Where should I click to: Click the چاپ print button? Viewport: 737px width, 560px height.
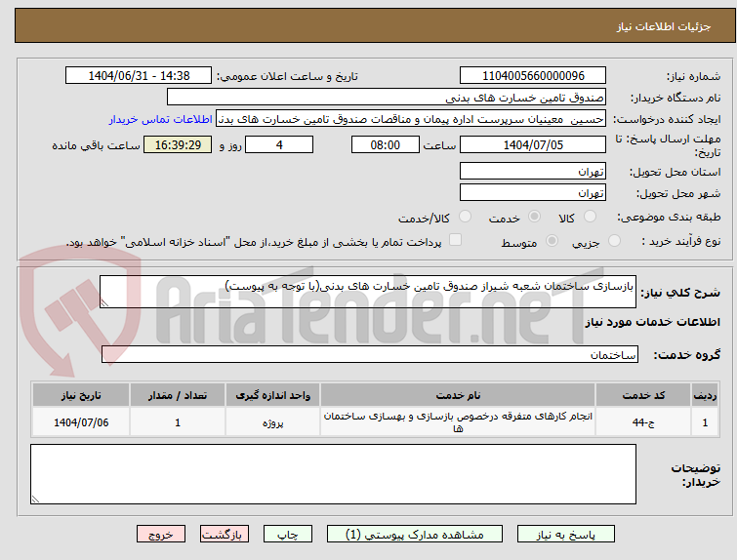(288, 535)
